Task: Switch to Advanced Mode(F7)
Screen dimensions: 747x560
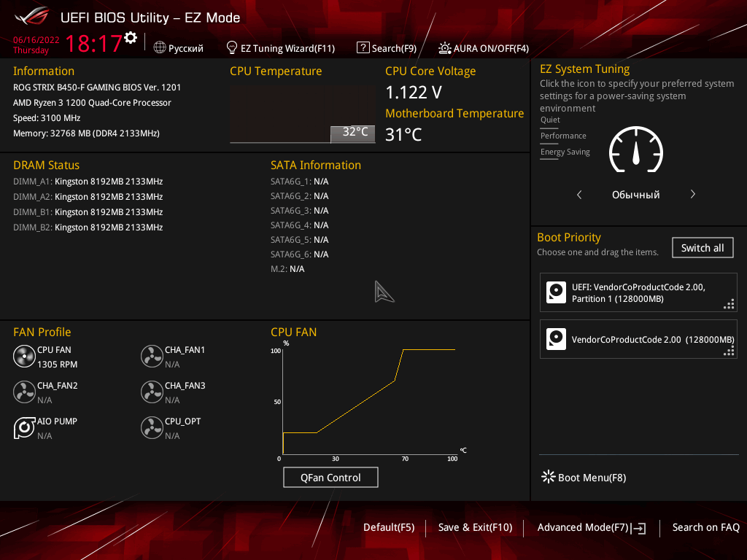Action: (x=583, y=527)
